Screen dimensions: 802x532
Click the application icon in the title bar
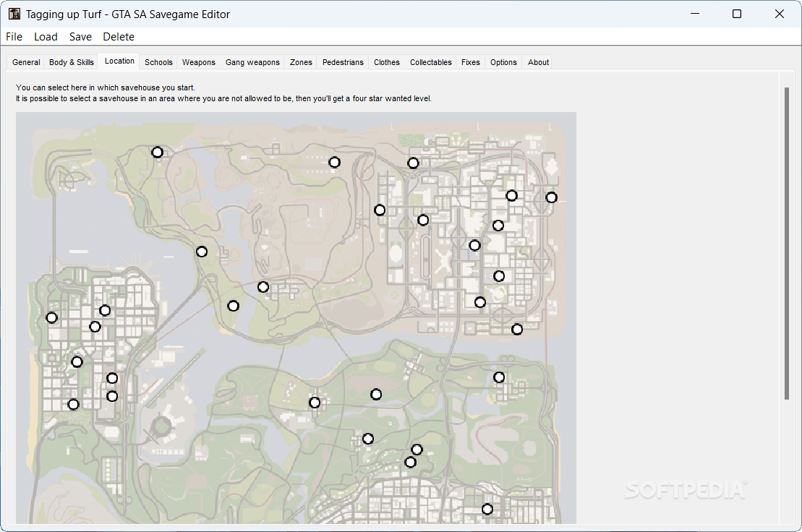14,14
